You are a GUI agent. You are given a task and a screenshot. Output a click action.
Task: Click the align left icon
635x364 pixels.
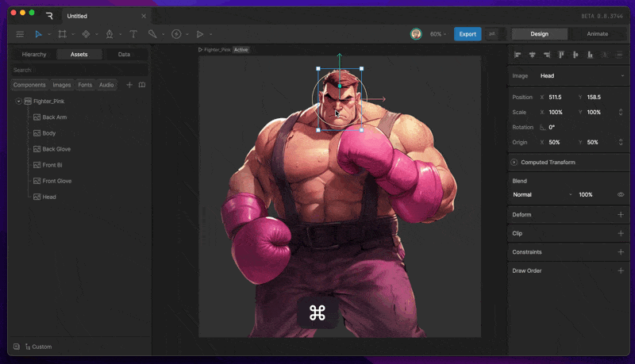pyautogui.click(x=518, y=55)
